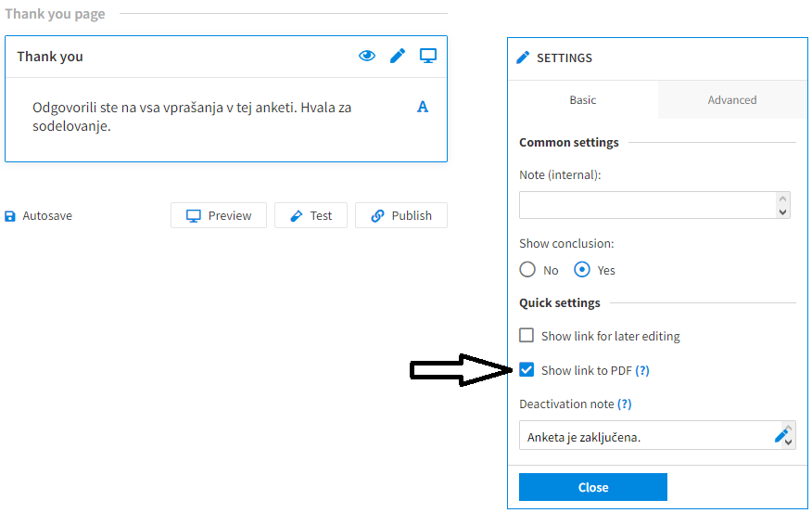Screen dimensions: 812x513
Task: Click the blue letter A text format icon
Action: click(423, 107)
